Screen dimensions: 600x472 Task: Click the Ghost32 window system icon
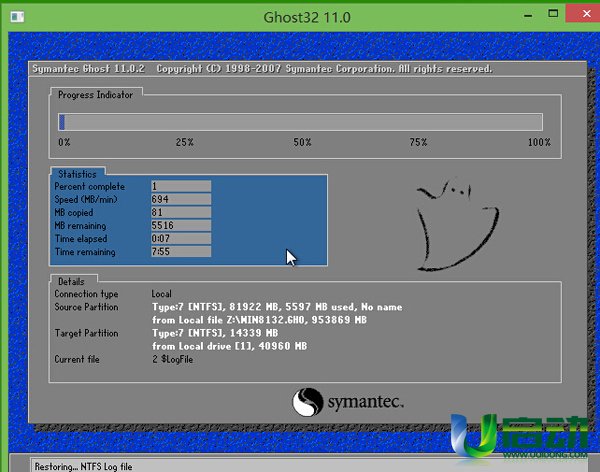click(x=17, y=16)
